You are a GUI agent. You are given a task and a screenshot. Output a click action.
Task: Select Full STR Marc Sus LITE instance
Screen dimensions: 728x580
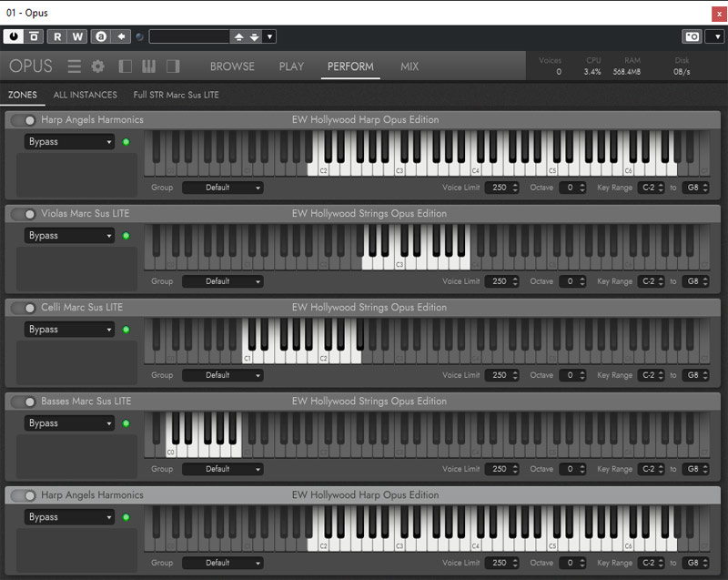pyautogui.click(x=176, y=95)
